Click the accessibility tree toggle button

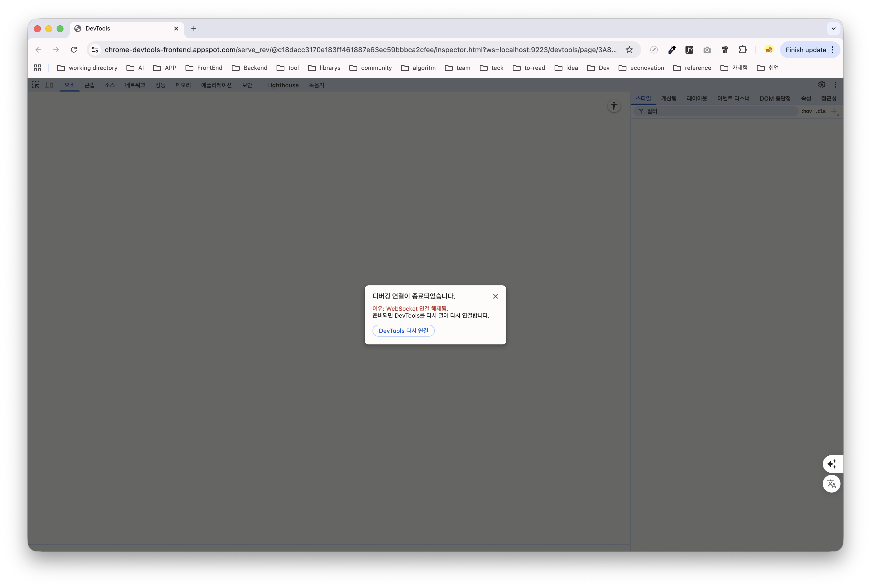tap(614, 106)
